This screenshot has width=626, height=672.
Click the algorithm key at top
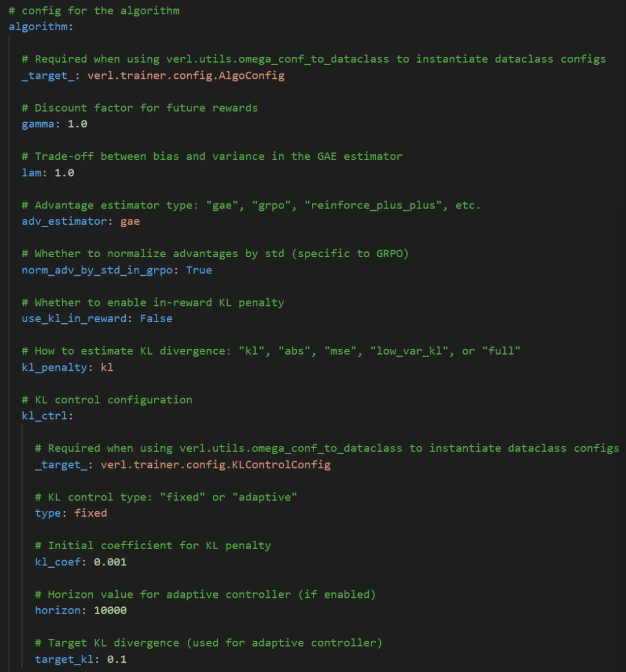point(38,27)
